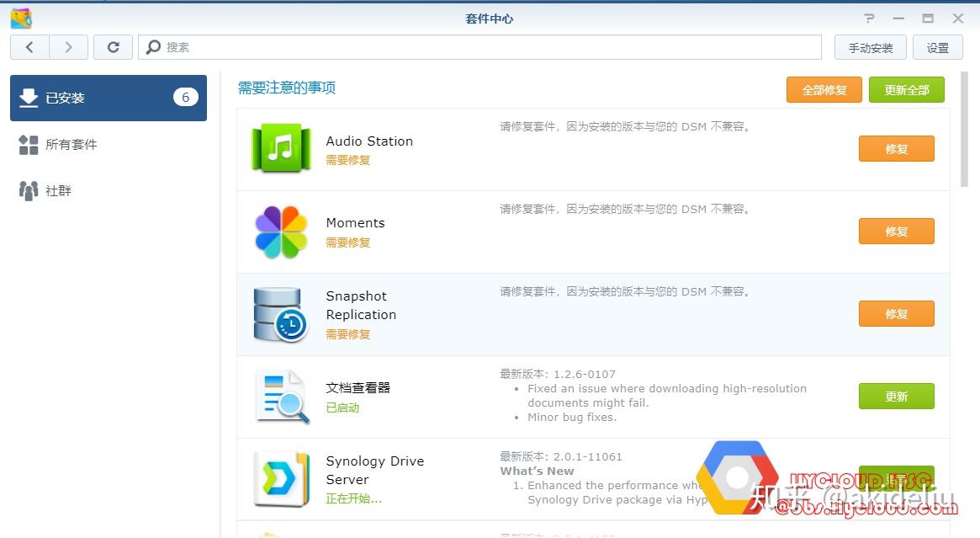
Task: Open the Synology Drive Server icon
Action: (281, 478)
